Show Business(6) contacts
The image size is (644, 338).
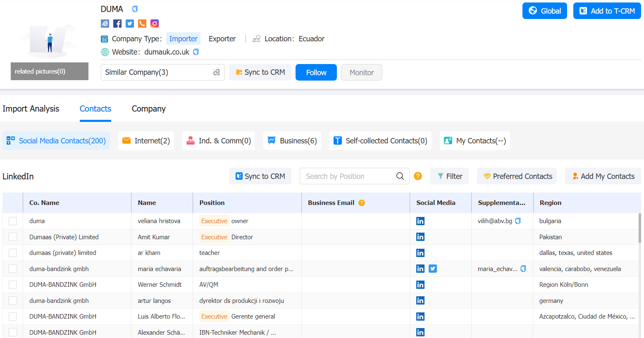292,141
